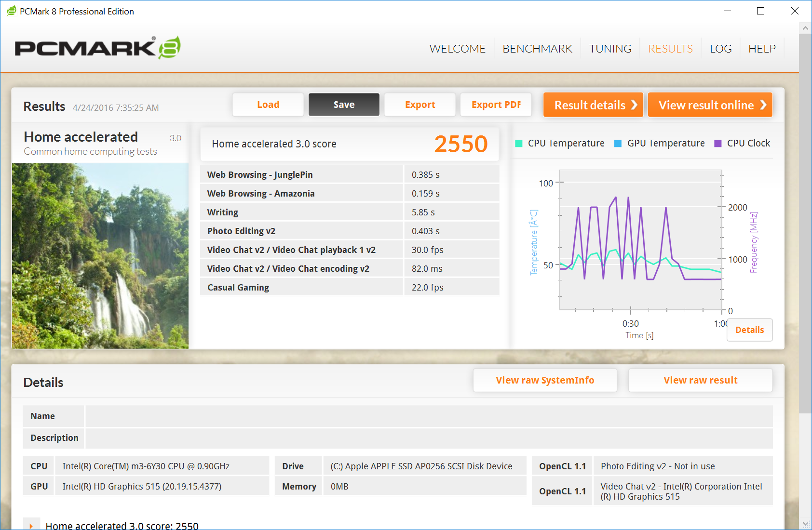Screen dimensions: 812x530
Task: Click the Description input field
Action: click(429, 438)
